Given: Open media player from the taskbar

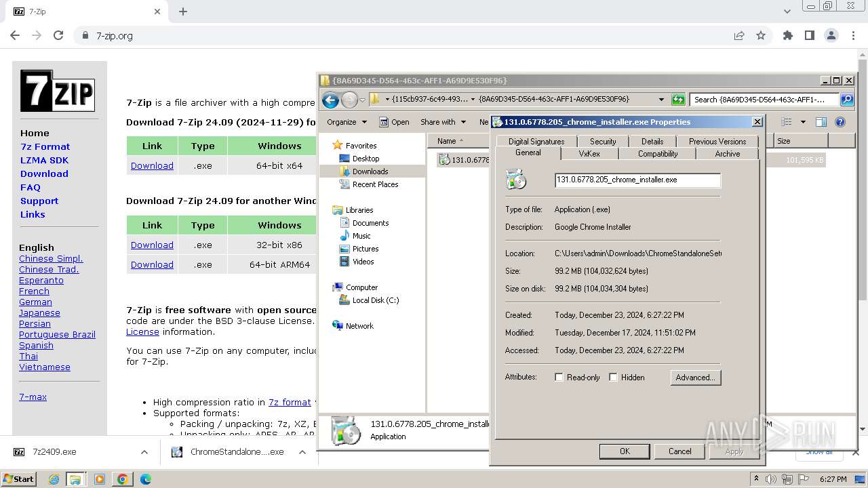Looking at the screenshot, I should (x=100, y=479).
